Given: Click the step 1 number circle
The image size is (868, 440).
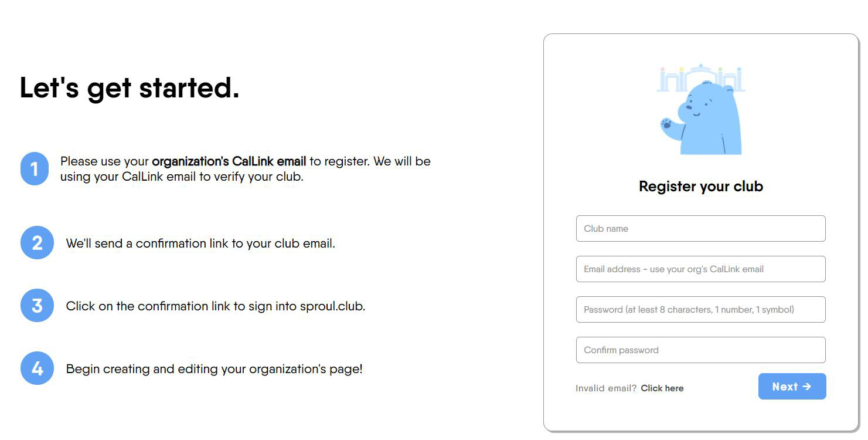Looking at the screenshot, I should [x=35, y=169].
